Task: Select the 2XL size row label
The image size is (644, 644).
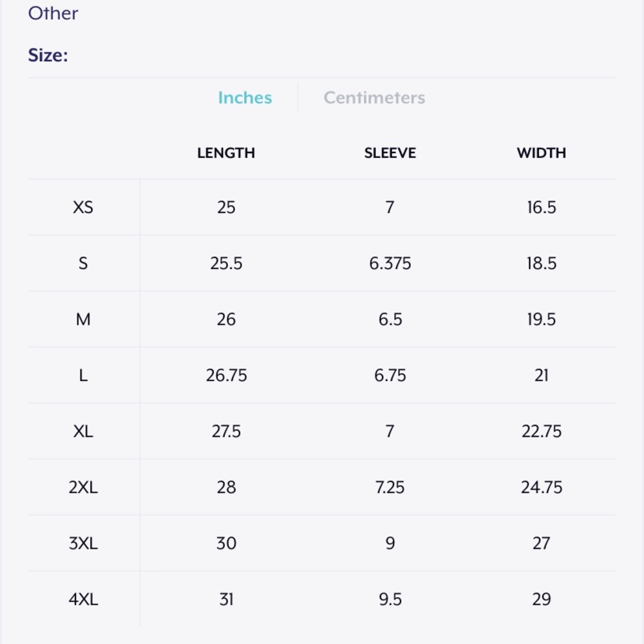Action: tap(83, 487)
